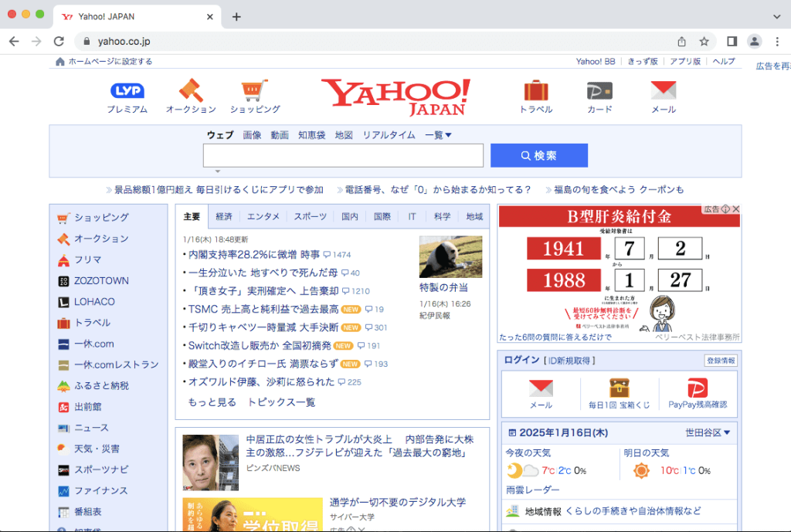Click the ふるさと納税 icon in sidebar
Viewport: 791px width, 532px height.
(x=63, y=386)
